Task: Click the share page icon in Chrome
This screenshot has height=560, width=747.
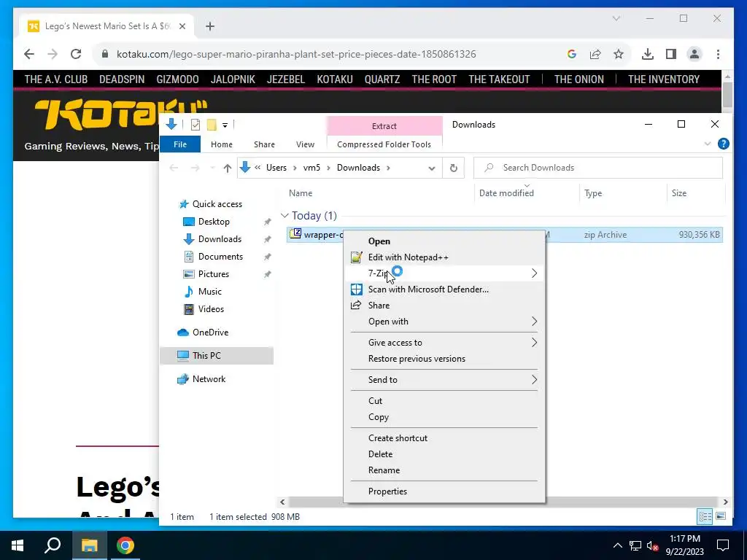Action: click(x=595, y=54)
